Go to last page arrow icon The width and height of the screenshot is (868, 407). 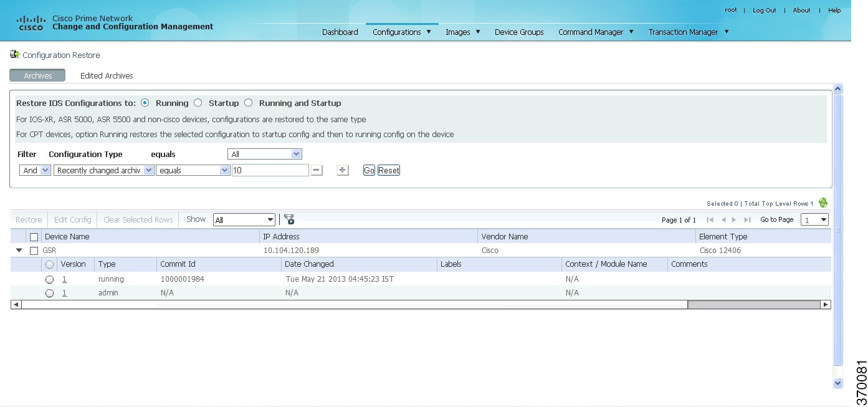[x=747, y=219]
